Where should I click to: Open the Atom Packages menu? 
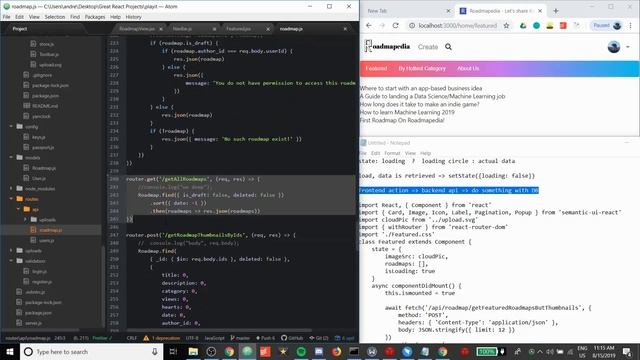tap(95, 17)
